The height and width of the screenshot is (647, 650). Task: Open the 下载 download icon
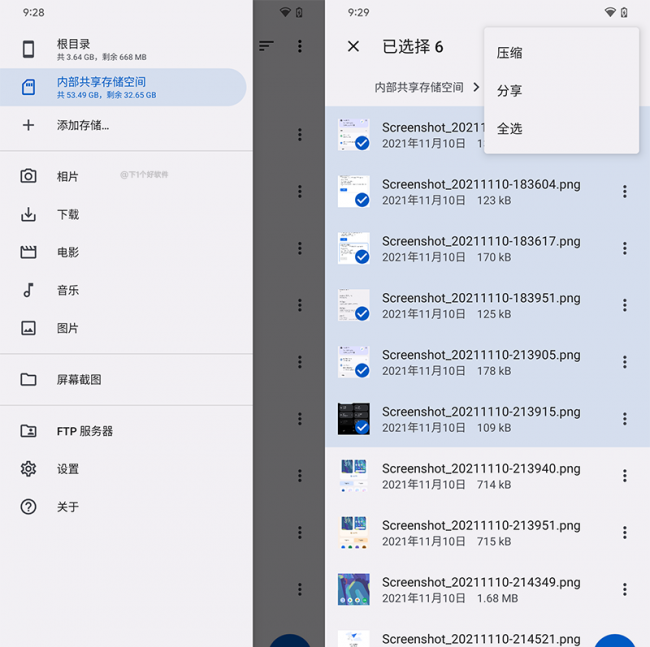(28, 214)
